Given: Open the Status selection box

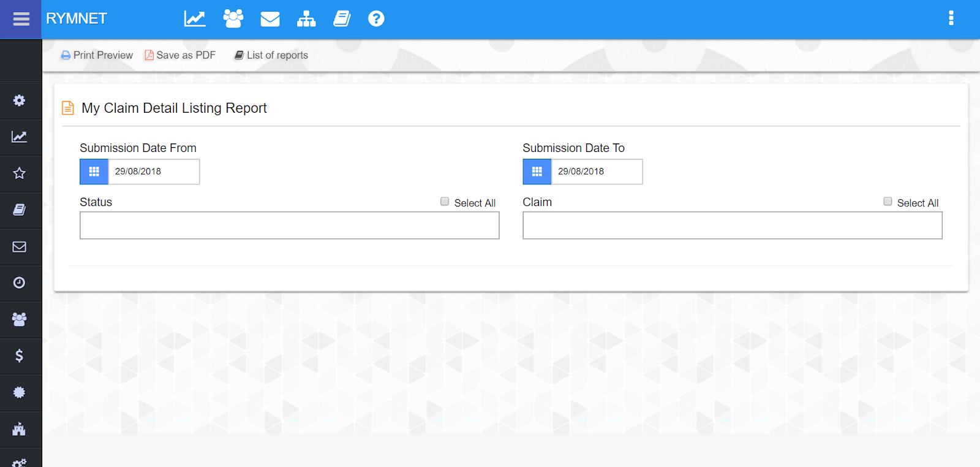Looking at the screenshot, I should 289,226.
